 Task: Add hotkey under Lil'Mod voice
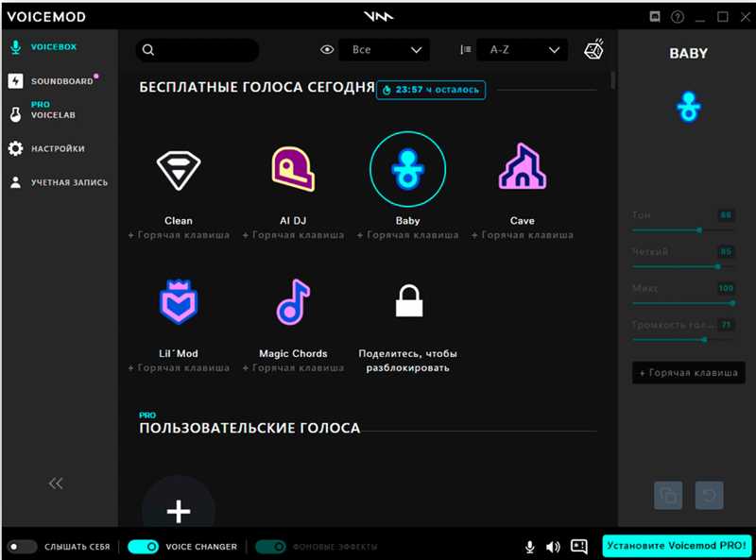179,367
